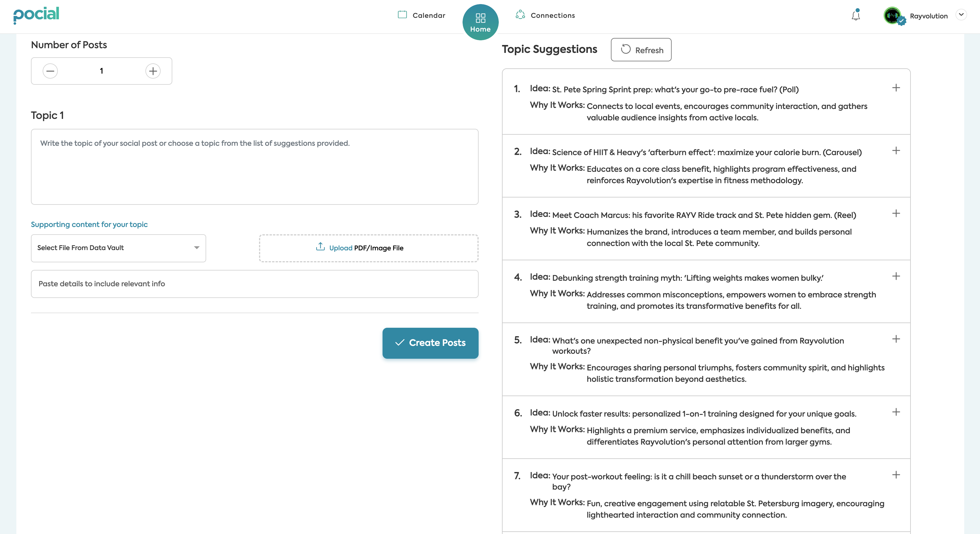Add the HIIT afterburn effect idea
980x534 pixels.
click(896, 151)
